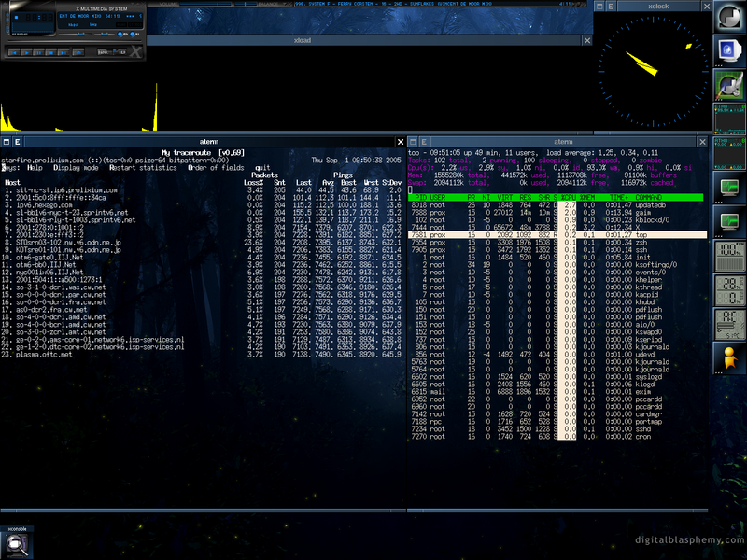Image resolution: width=747 pixels, height=560 pixels.
Task: Click the balance slider in XMMS top strip
Action: tap(246, 4)
